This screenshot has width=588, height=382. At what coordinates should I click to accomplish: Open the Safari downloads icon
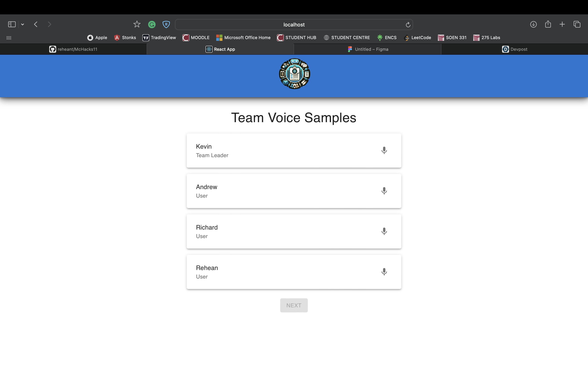pyautogui.click(x=533, y=25)
